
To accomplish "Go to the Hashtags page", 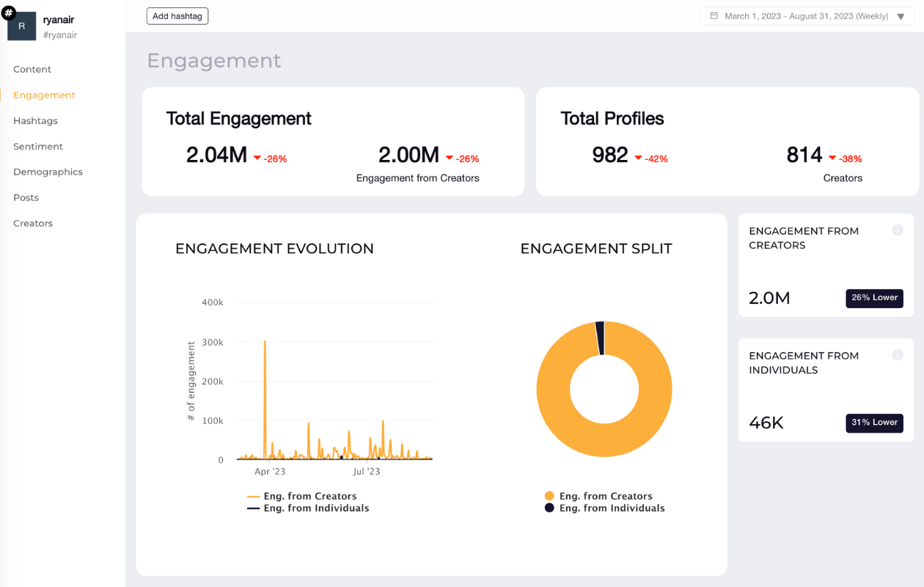I will click(35, 120).
